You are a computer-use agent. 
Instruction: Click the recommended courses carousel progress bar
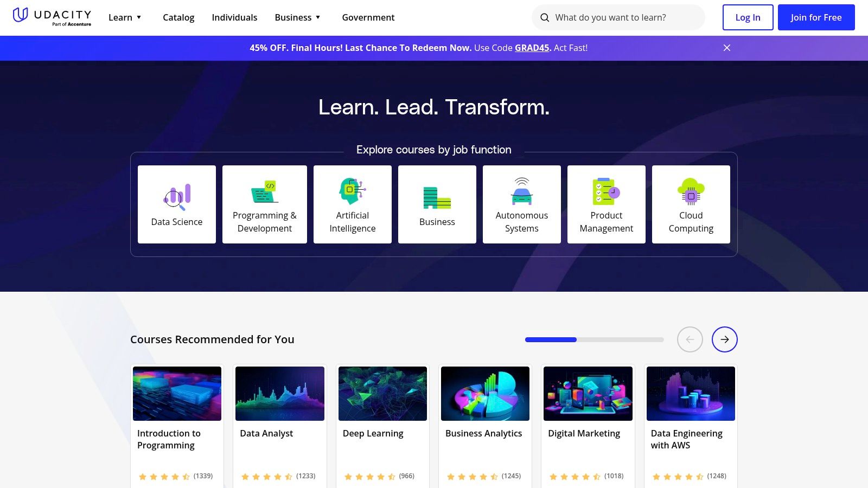tap(595, 339)
